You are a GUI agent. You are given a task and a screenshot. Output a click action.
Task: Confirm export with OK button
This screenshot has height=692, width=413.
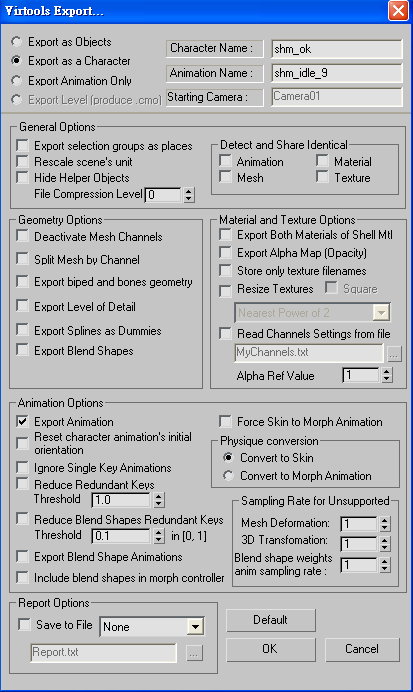pos(271,649)
